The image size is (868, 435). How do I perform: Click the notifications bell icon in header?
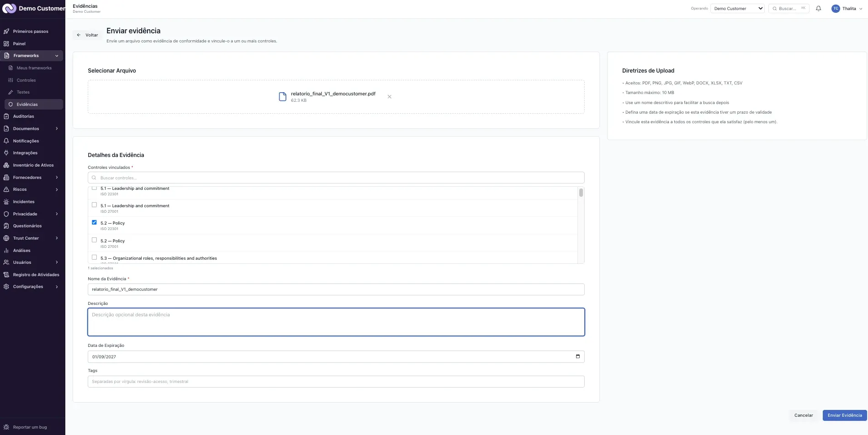click(x=818, y=8)
